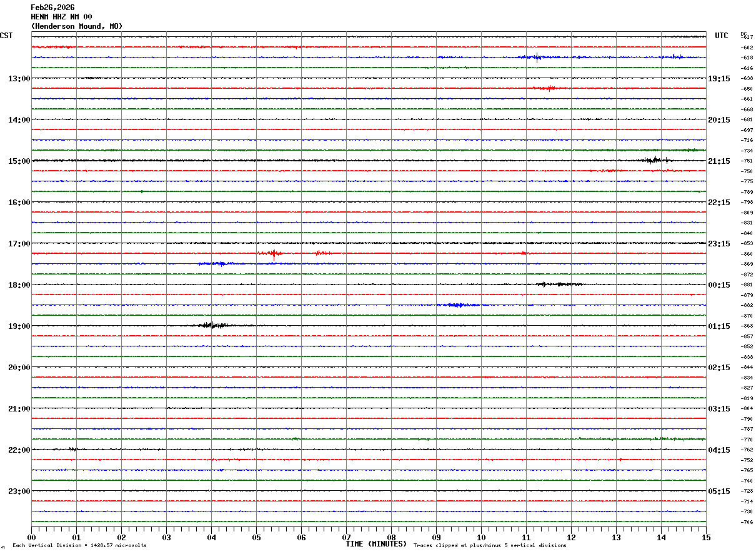Click minute-axis tick label 01
Viewport: 756px width, 554px height.
coord(76,537)
